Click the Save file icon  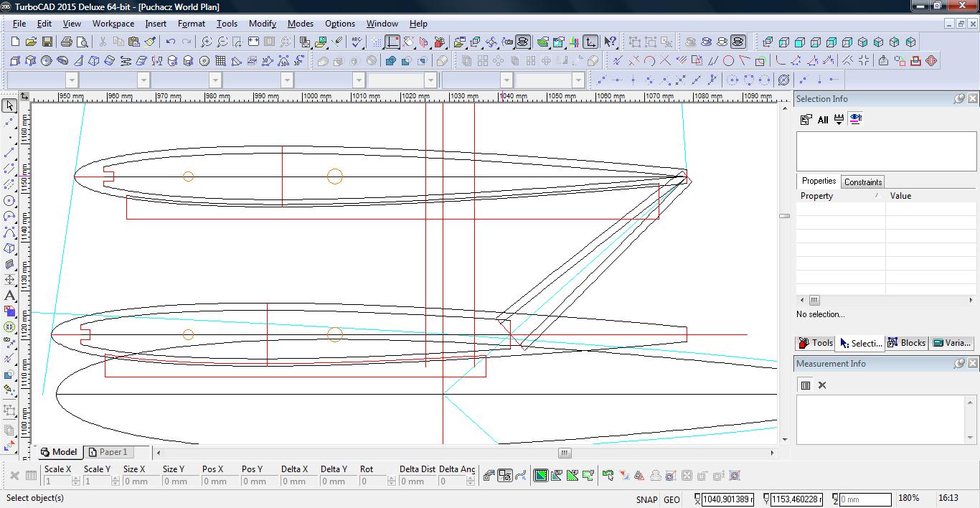click(x=47, y=42)
